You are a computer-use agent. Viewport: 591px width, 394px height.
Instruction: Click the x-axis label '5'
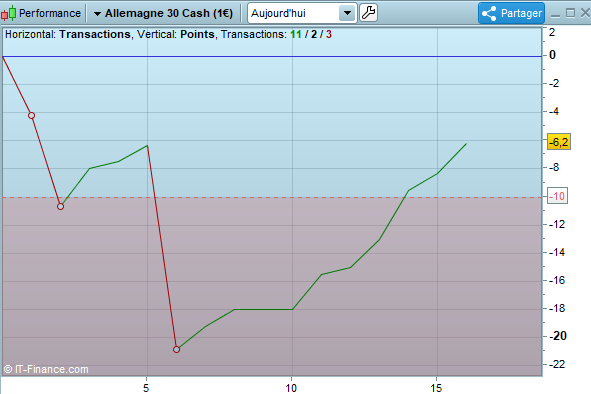(x=146, y=388)
